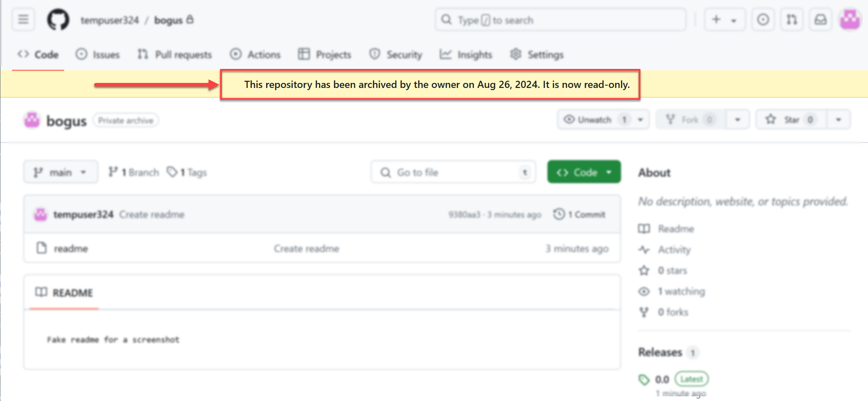The image size is (868, 401).
Task: Open the hamburger navigation menu
Action: click(x=23, y=19)
